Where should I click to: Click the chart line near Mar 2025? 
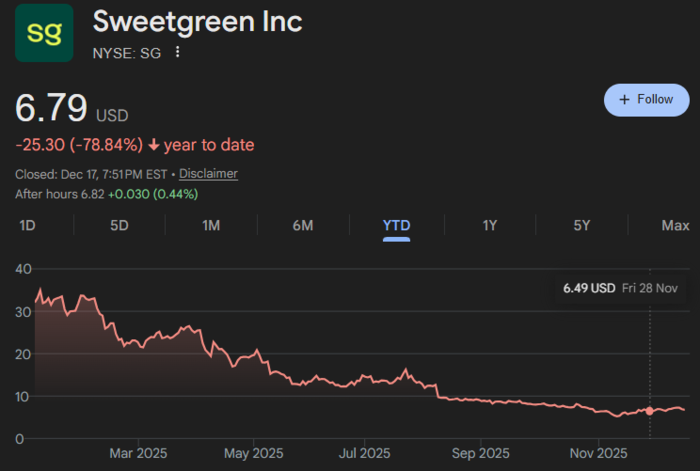coord(135,343)
